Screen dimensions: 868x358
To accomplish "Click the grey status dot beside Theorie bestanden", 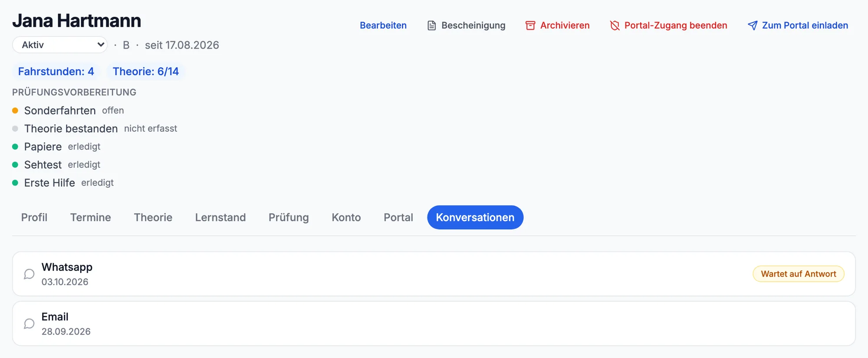I will click(x=15, y=129).
